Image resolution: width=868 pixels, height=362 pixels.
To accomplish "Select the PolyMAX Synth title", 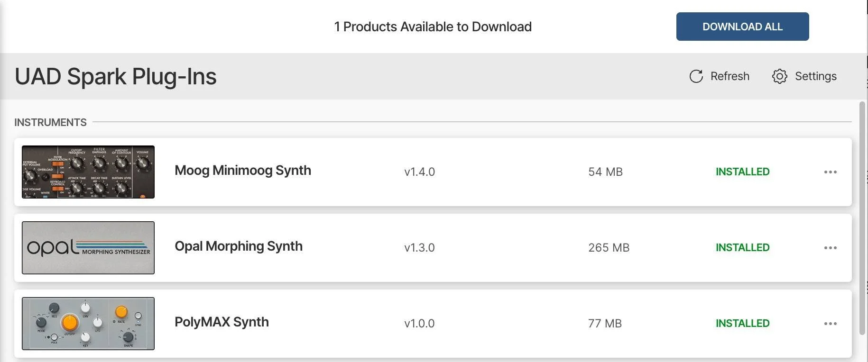I will click(222, 322).
